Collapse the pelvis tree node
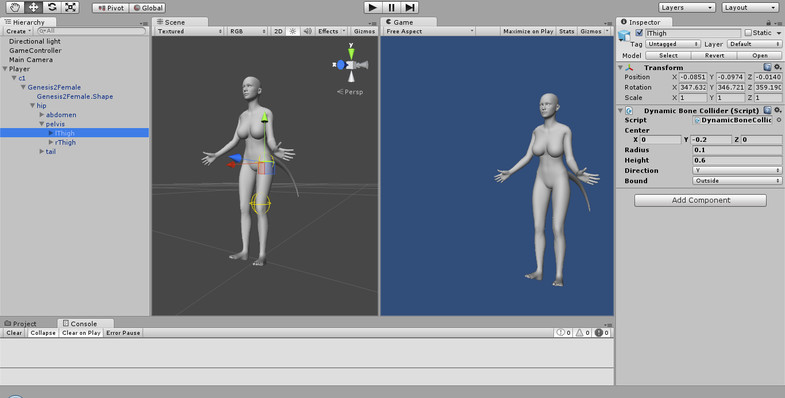785x398 pixels. pos(42,124)
